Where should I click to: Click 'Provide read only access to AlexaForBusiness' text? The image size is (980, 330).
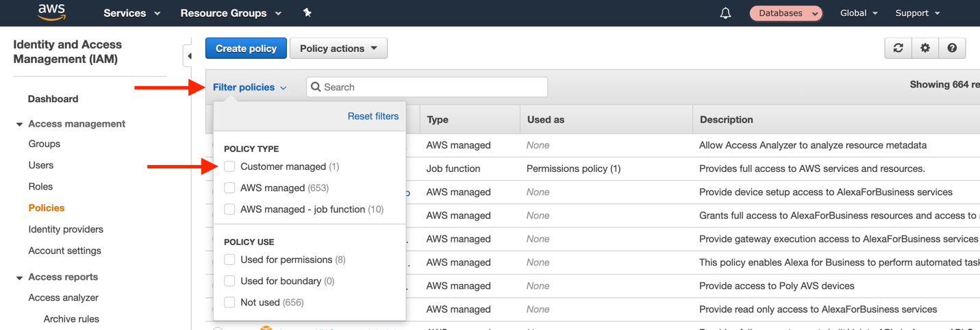pos(818,309)
